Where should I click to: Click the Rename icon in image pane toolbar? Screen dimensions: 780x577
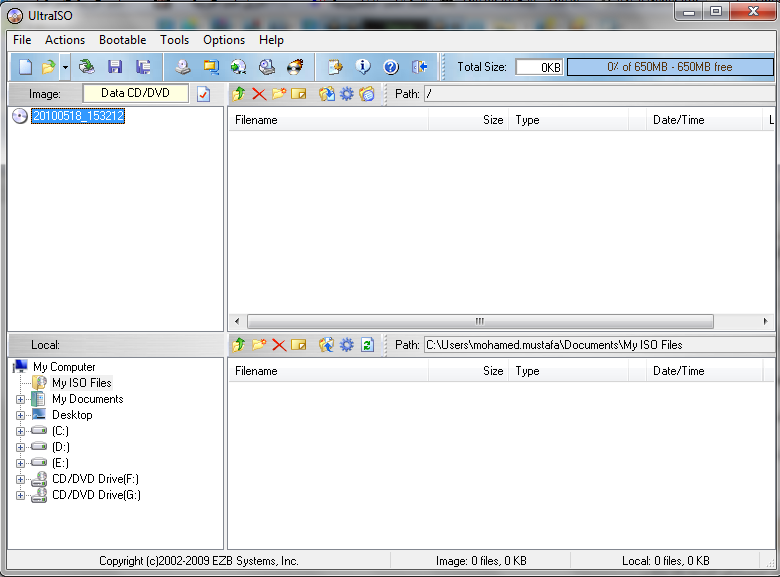(298, 94)
